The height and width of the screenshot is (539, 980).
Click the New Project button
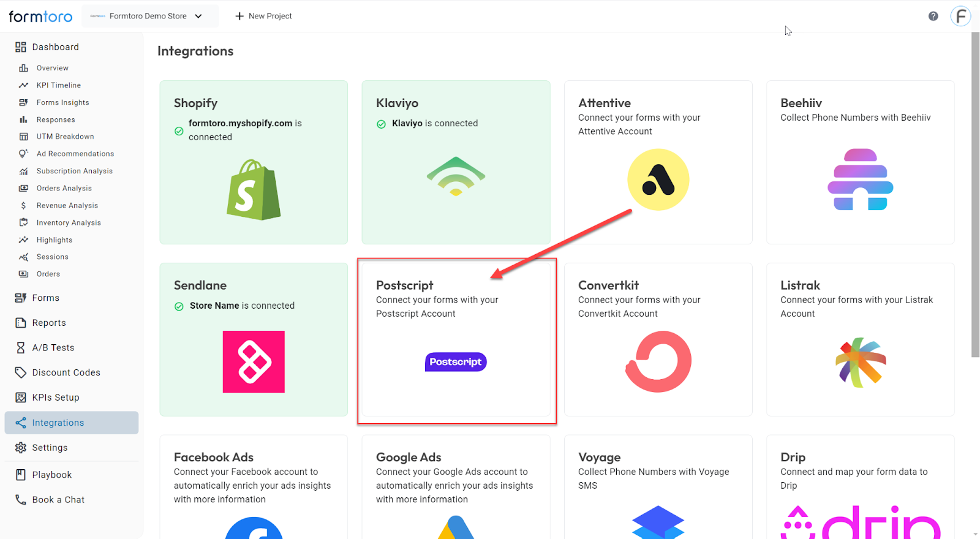click(x=263, y=16)
